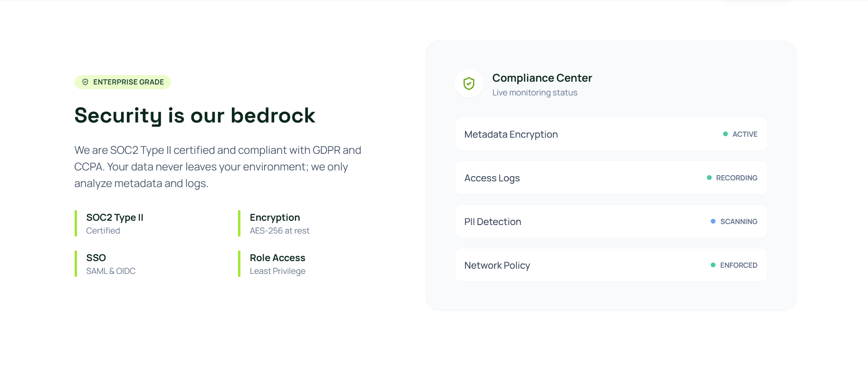Click the Certified caption under SOC2

point(103,231)
